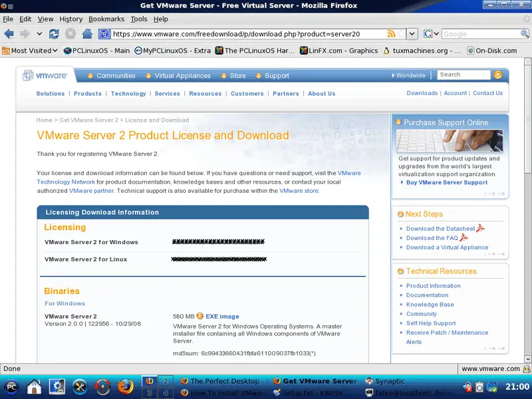Image resolution: width=532 pixels, height=399 pixels.
Task: Open the View menu
Action: 45,19
